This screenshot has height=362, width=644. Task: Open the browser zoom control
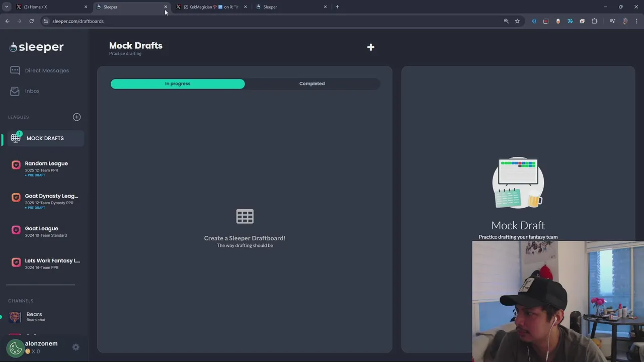(x=506, y=21)
